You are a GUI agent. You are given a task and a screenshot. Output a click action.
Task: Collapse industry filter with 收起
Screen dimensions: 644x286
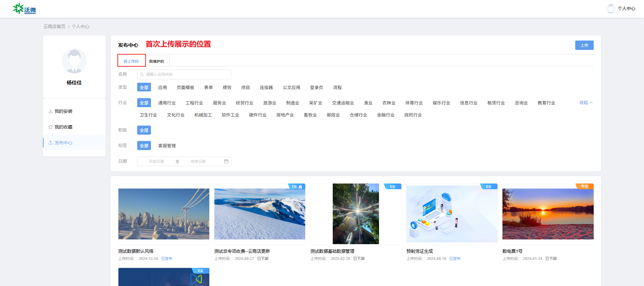586,103
